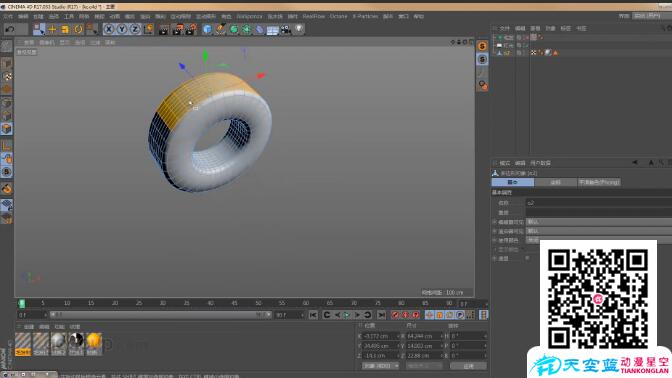672x378 pixels.
Task: Open the coordinate mode dropdown below position fields
Action: tap(381, 366)
